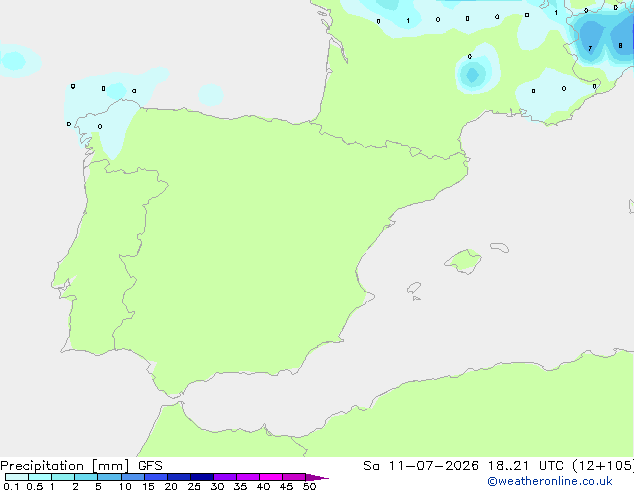Viewport: 634px width, 490px height.
Task: Click the precipitation value '8' on the map
Action: coord(620,46)
